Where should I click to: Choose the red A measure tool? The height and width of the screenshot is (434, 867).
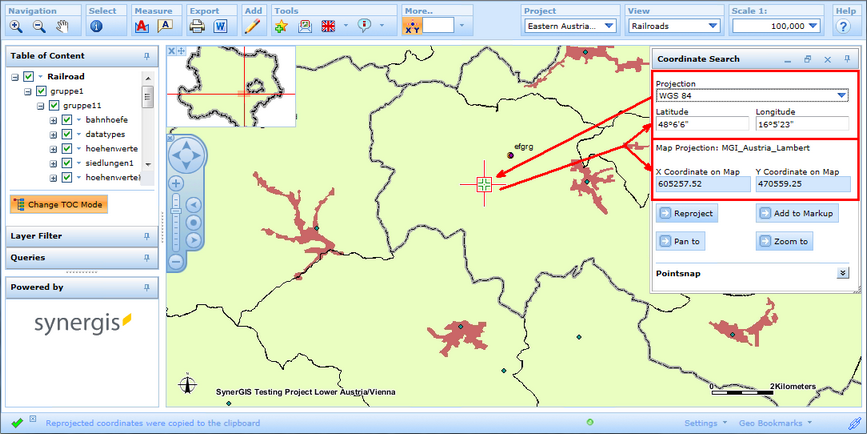(x=142, y=26)
